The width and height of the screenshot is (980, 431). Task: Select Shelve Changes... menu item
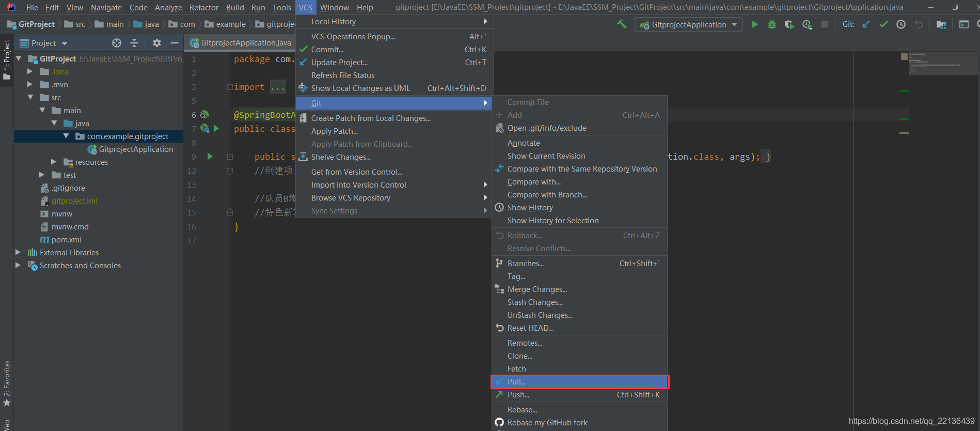394,157
